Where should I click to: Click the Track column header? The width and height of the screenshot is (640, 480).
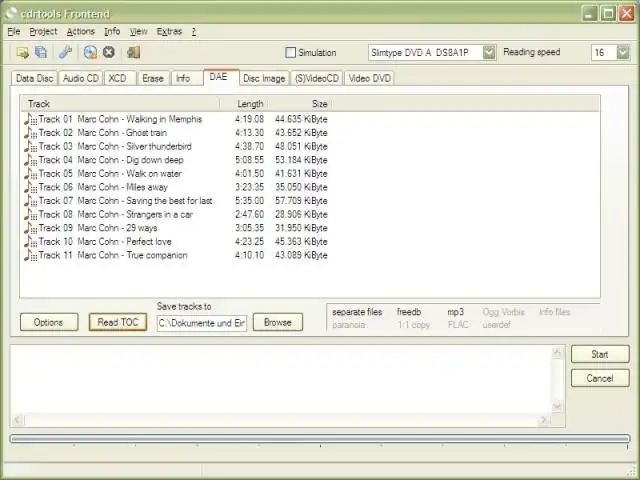(120, 104)
